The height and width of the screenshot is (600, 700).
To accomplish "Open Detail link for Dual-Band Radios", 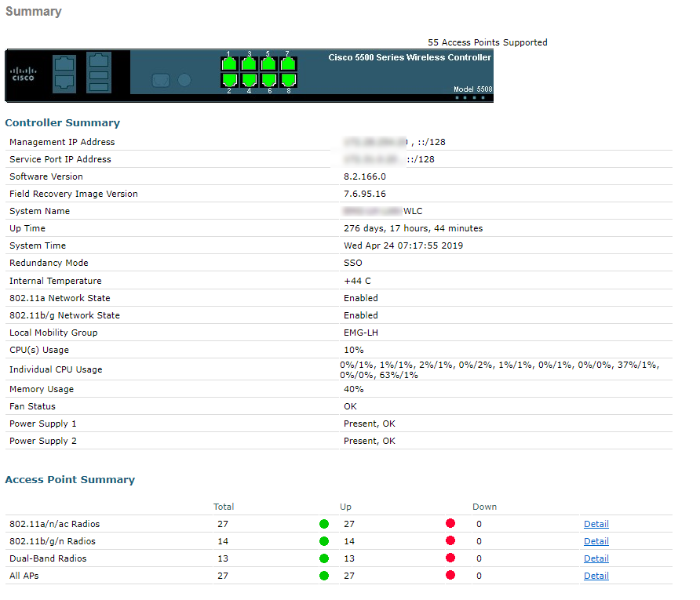I will [596, 558].
